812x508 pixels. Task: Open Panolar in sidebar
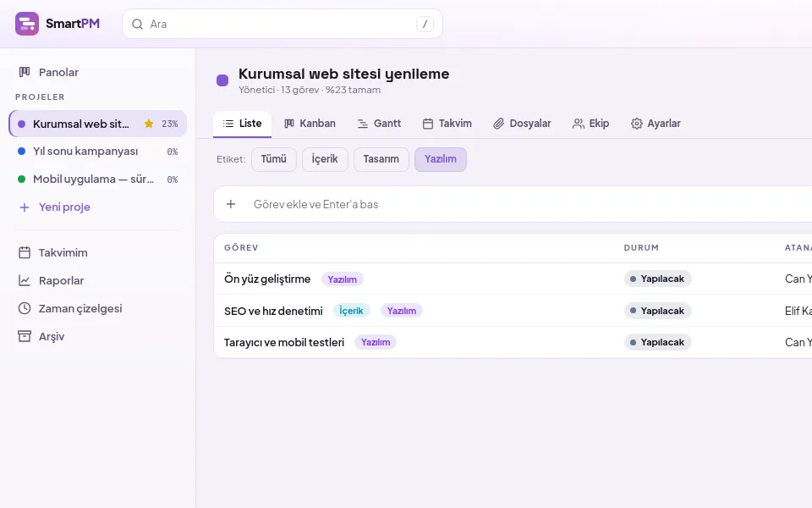(x=97, y=72)
